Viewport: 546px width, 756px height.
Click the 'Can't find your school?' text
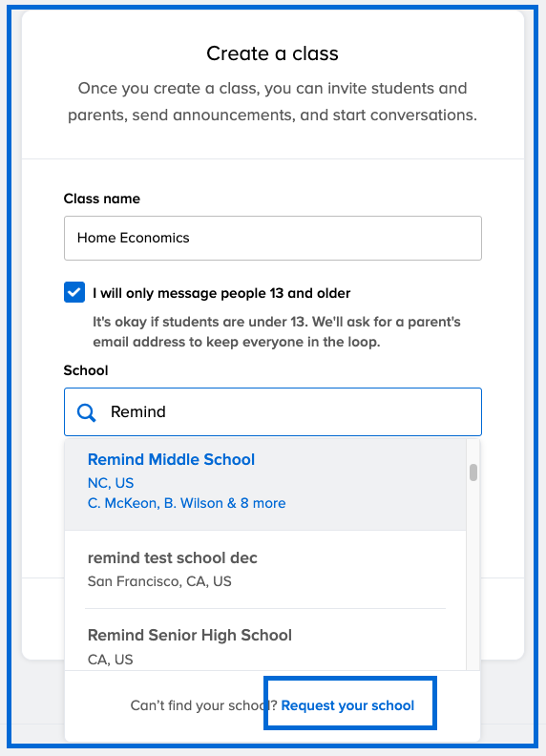[x=203, y=705]
